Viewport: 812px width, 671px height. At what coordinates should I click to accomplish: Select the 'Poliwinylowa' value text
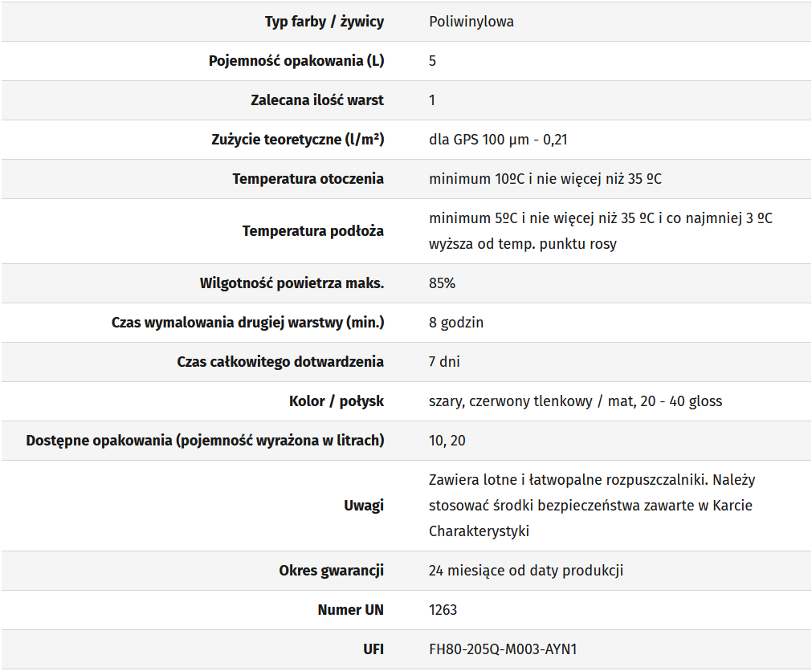[x=471, y=22]
